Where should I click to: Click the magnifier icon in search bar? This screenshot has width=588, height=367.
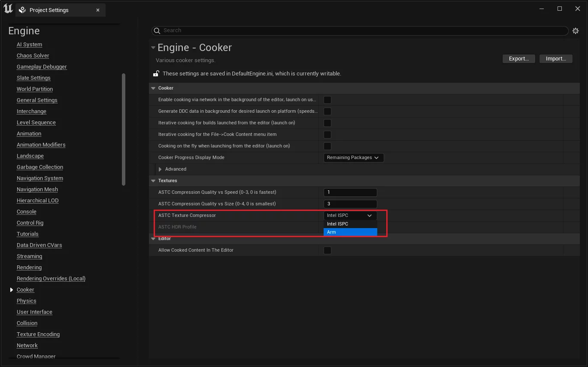coord(157,31)
